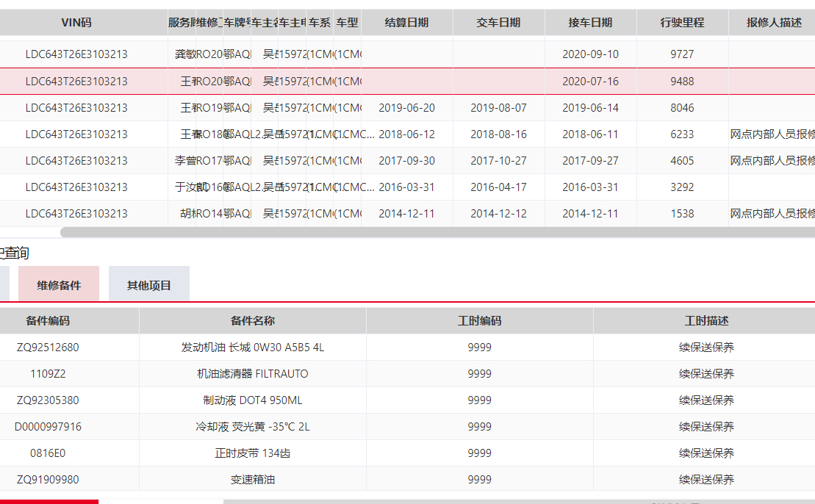The height and width of the screenshot is (504, 815).
Task: Click the 交车日期 column header
Action: (498, 22)
